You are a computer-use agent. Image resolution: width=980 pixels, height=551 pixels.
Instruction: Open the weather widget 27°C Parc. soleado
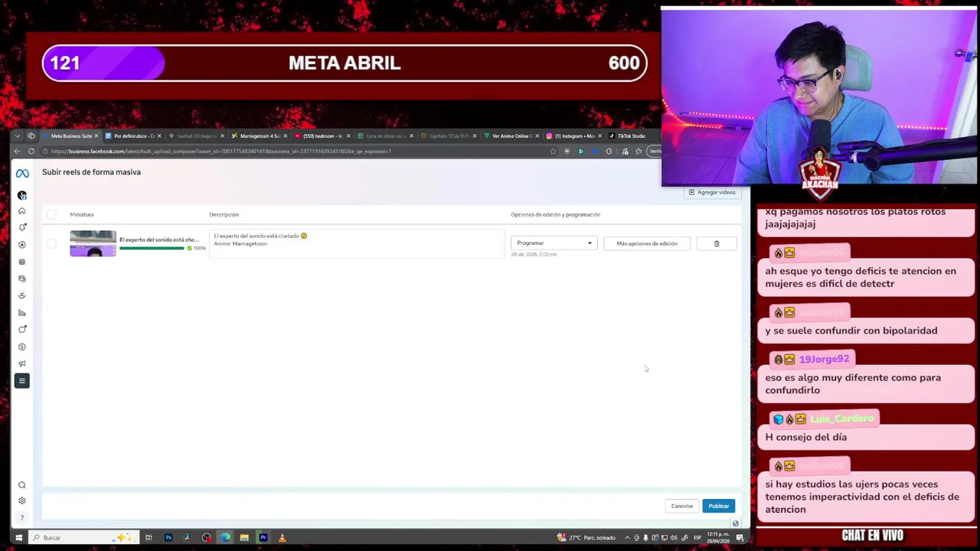coord(586,537)
